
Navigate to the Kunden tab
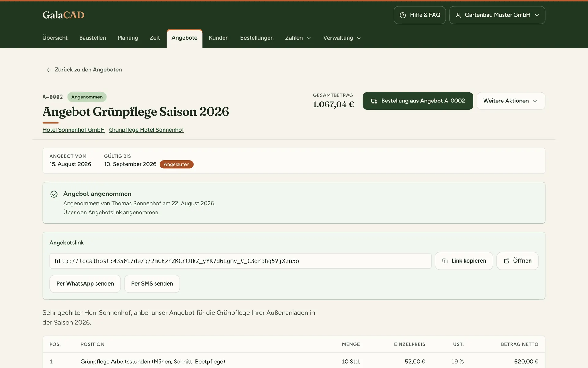[x=219, y=38]
